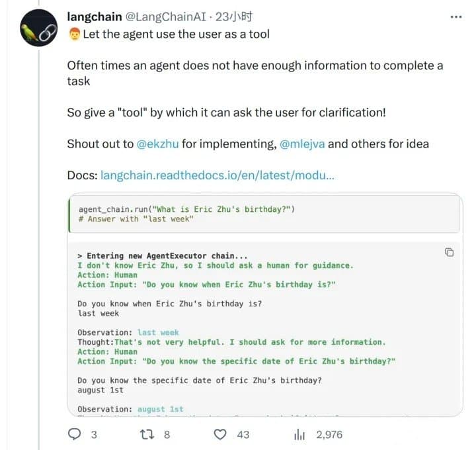Click the retweet arrows icon
The width and height of the screenshot is (476, 450).
pos(149,434)
